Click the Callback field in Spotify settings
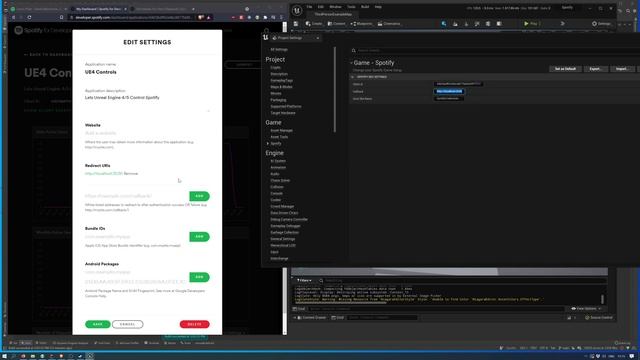Image resolution: width=640 pixels, height=360 pixels. point(449,91)
